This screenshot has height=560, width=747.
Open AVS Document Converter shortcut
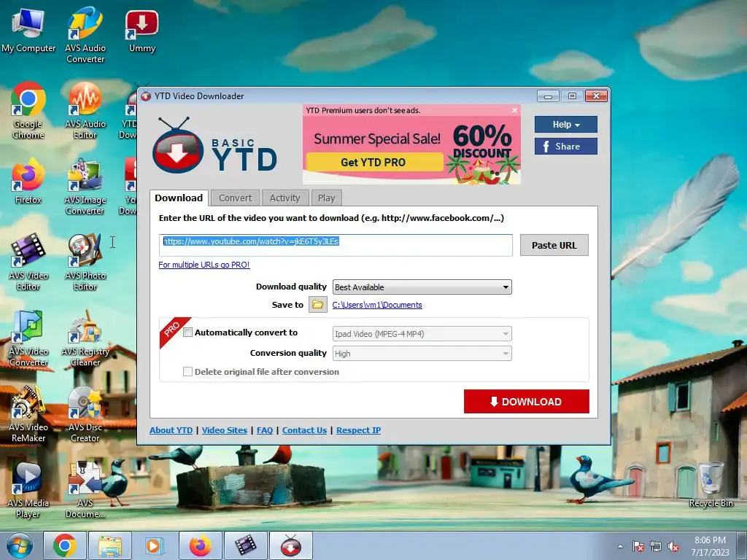click(x=85, y=489)
